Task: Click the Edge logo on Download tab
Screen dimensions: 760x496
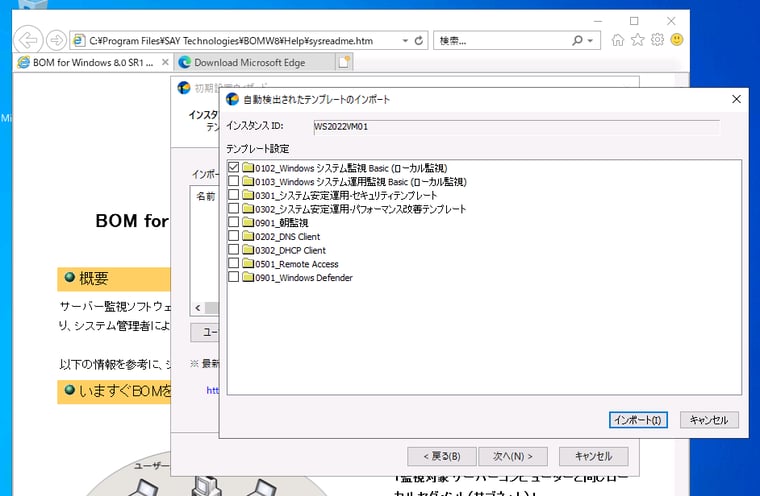Action: (184, 62)
